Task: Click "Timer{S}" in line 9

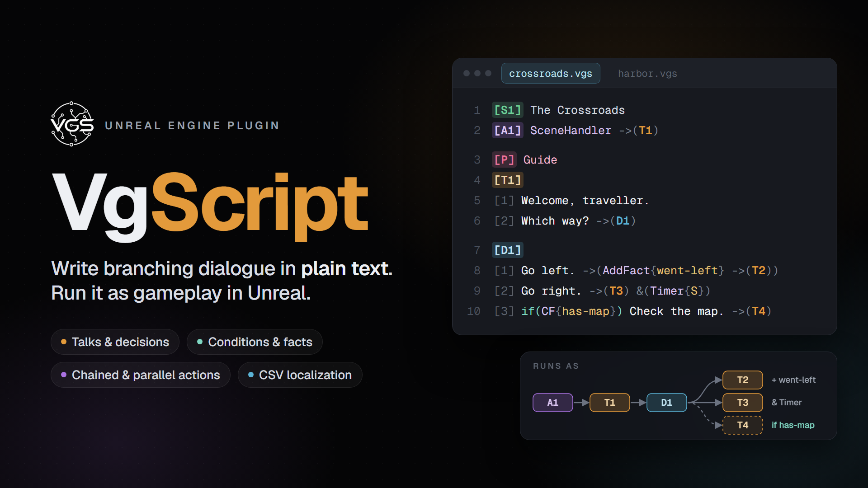Action: coord(677,291)
